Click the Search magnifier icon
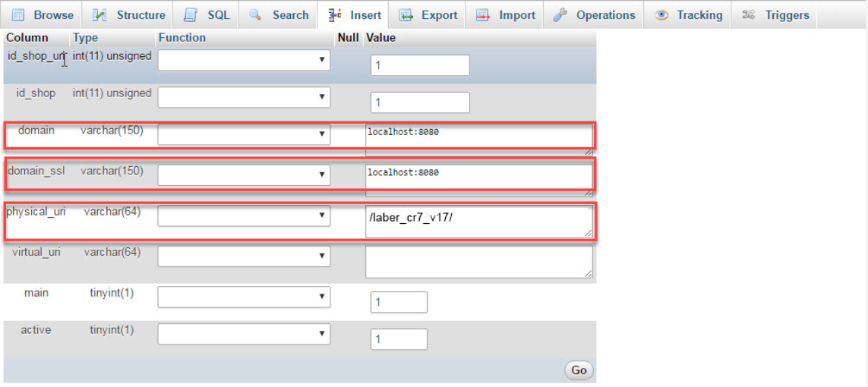 tap(254, 15)
